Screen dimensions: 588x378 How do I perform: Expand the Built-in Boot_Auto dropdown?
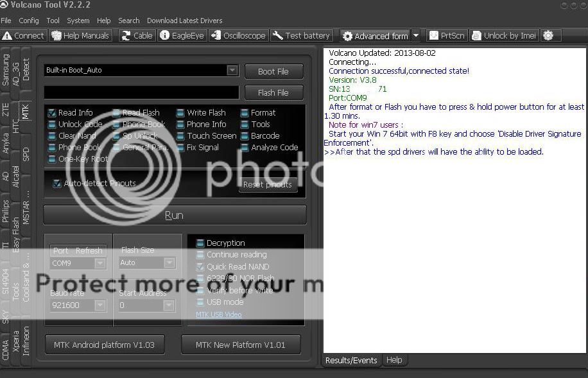click(x=232, y=71)
